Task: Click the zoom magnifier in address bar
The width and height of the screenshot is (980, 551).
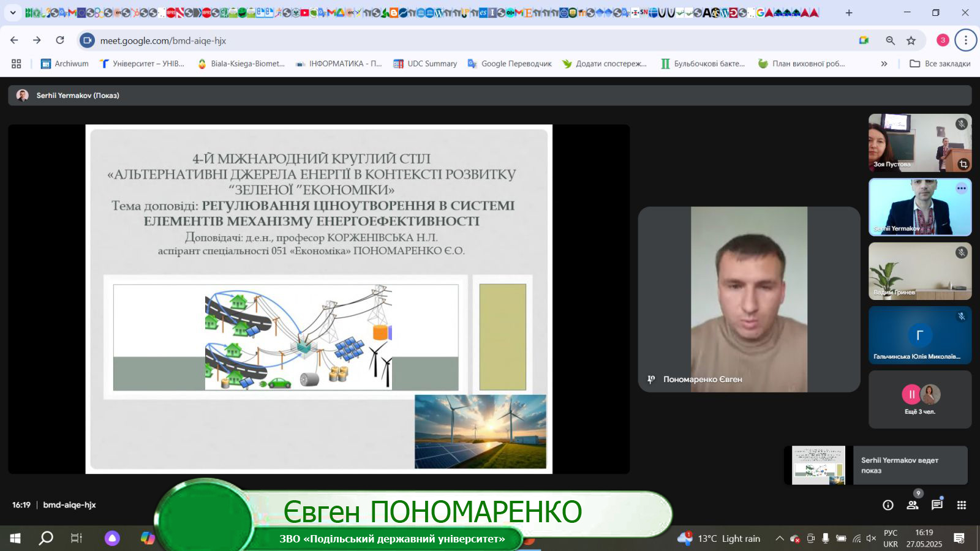Action: [890, 40]
